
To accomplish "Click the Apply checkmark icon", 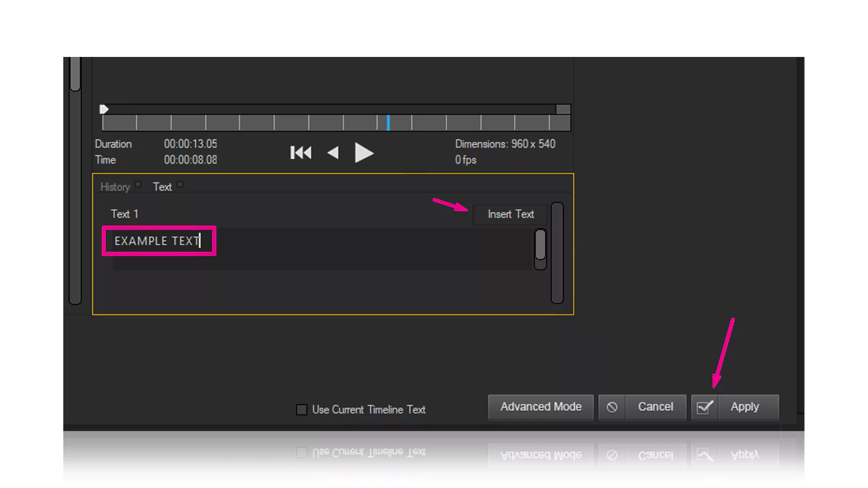I will coord(704,407).
